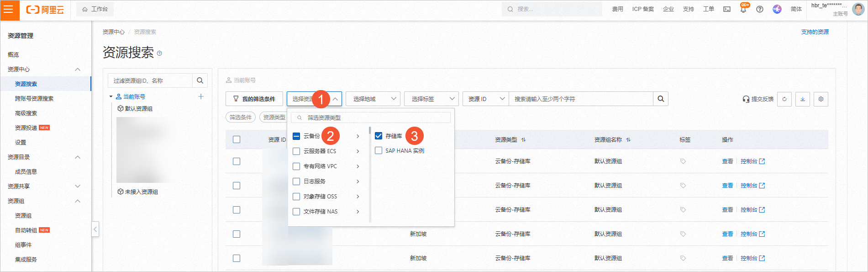Open the notifications bell
Viewport: 868px width, 272px height.
click(x=743, y=9)
